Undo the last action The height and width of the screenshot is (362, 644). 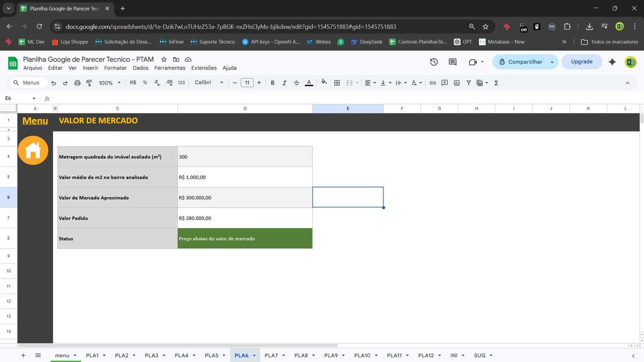(x=54, y=82)
